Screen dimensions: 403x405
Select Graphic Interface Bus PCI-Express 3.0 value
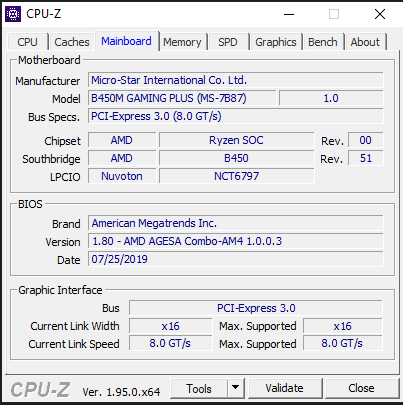(x=256, y=308)
